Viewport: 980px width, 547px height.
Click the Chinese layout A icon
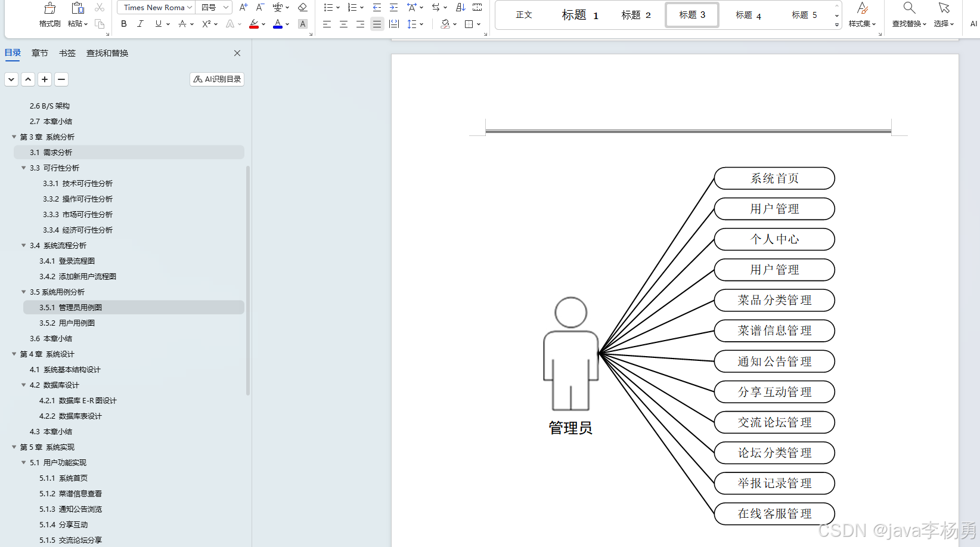coord(412,8)
